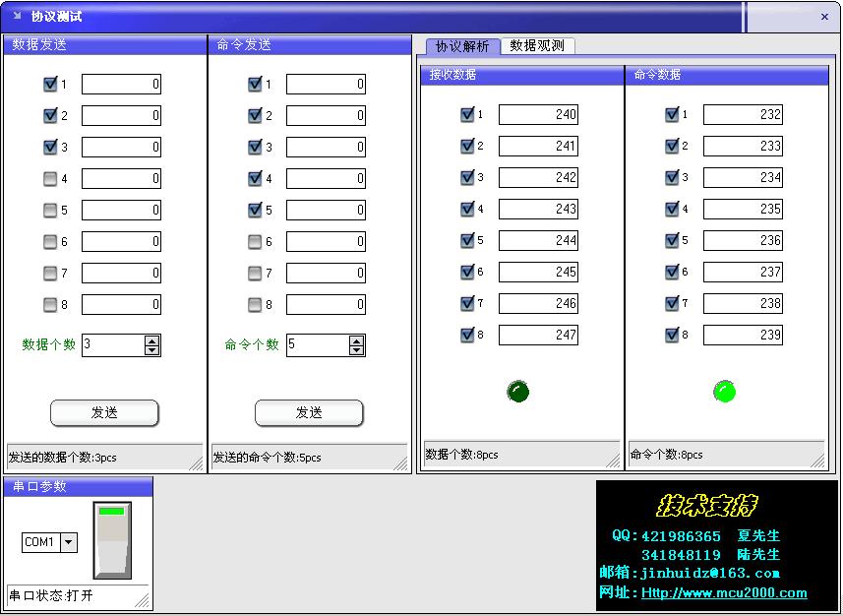This screenshot has width=843, height=616.
Task: Click the QQ number 341848119
Action: coord(681,555)
